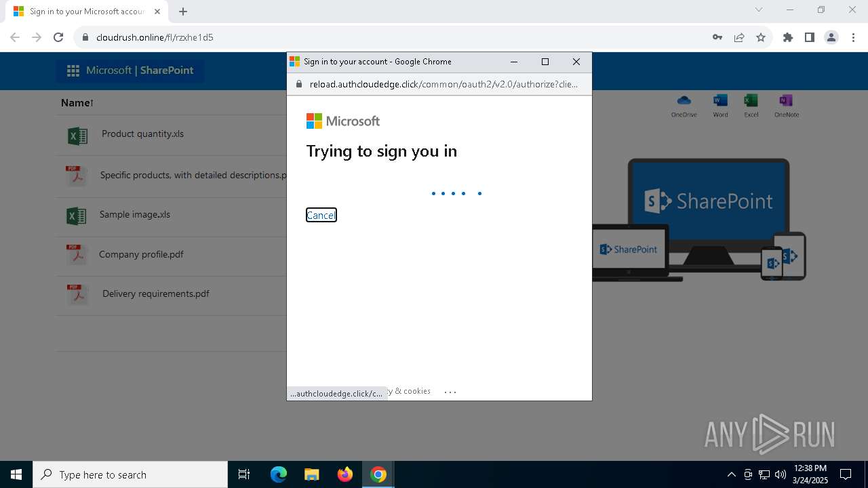Minimize the sign-in popup window
Screen dimensions: 868x488
click(514, 62)
